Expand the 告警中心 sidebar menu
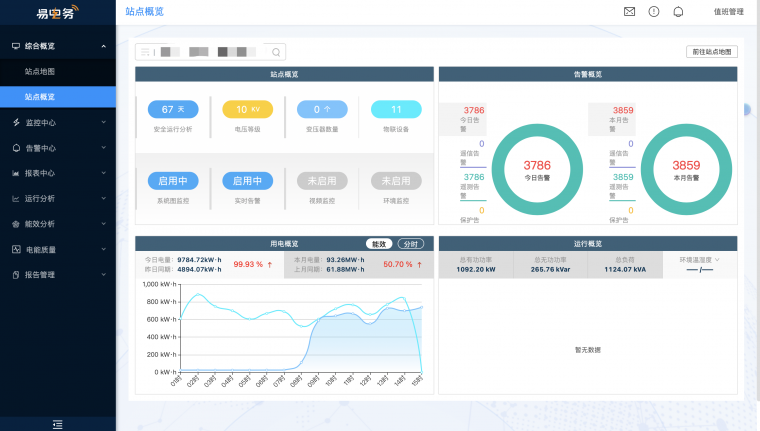The height and width of the screenshot is (431, 760). coord(58,148)
